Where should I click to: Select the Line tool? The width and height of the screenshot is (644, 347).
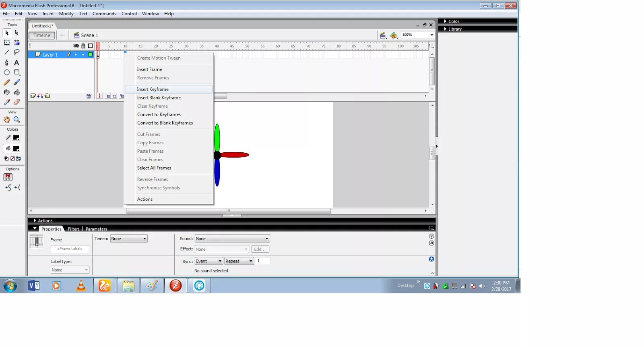[x=7, y=52]
